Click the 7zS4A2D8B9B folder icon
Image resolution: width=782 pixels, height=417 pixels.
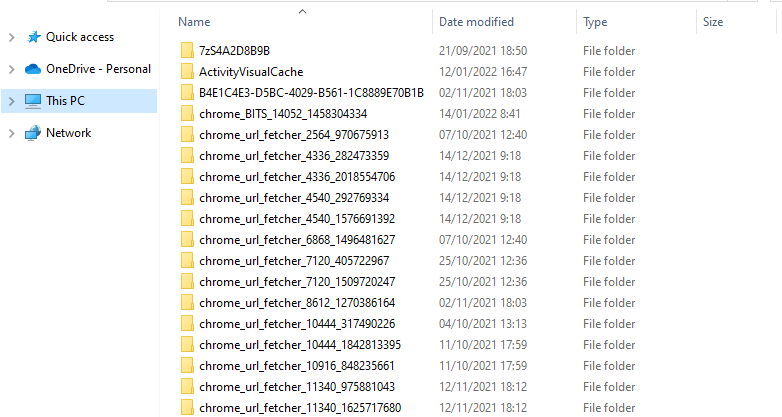187,50
